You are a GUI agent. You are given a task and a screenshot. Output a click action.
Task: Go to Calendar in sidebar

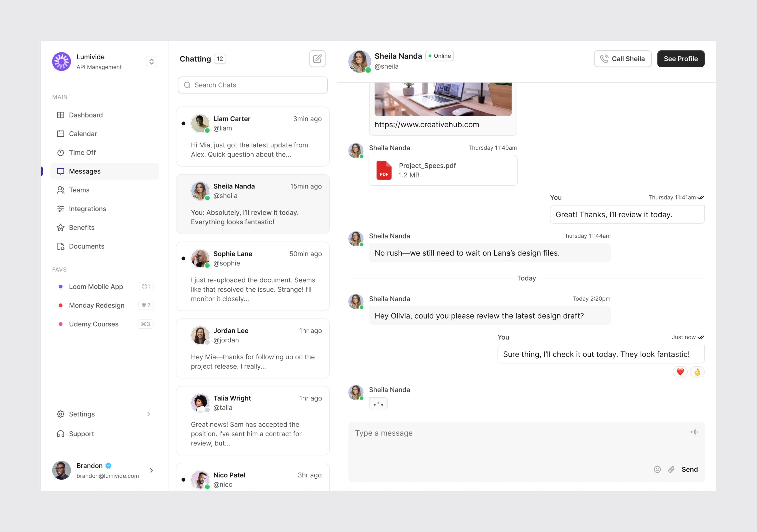tap(104, 134)
